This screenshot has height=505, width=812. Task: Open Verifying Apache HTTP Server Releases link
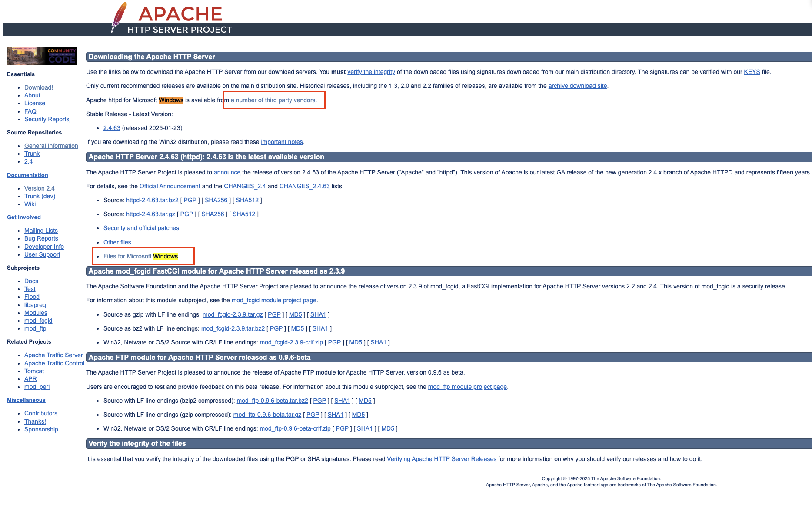442,459
